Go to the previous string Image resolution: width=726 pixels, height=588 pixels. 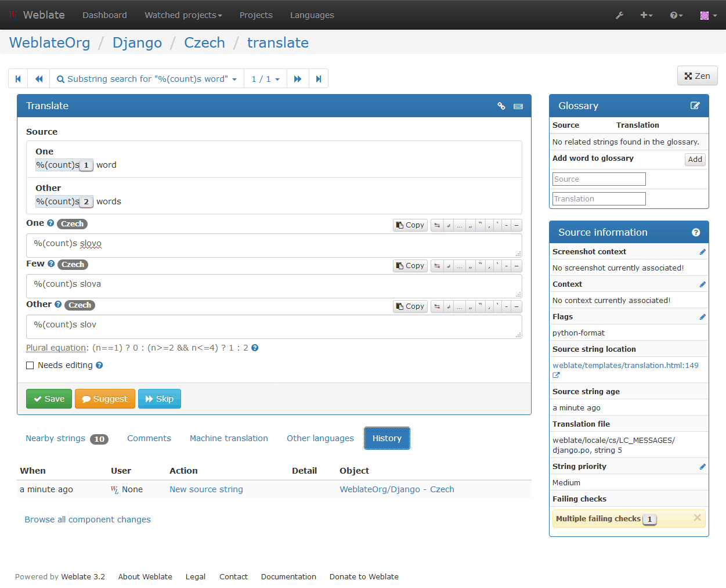(x=39, y=79)
